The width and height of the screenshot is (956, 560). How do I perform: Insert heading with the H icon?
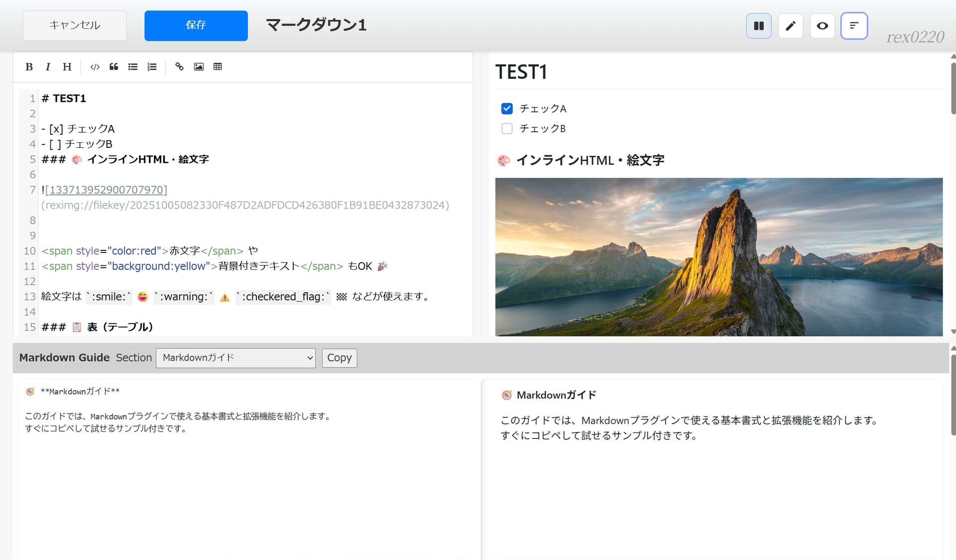tap(67, 67)
